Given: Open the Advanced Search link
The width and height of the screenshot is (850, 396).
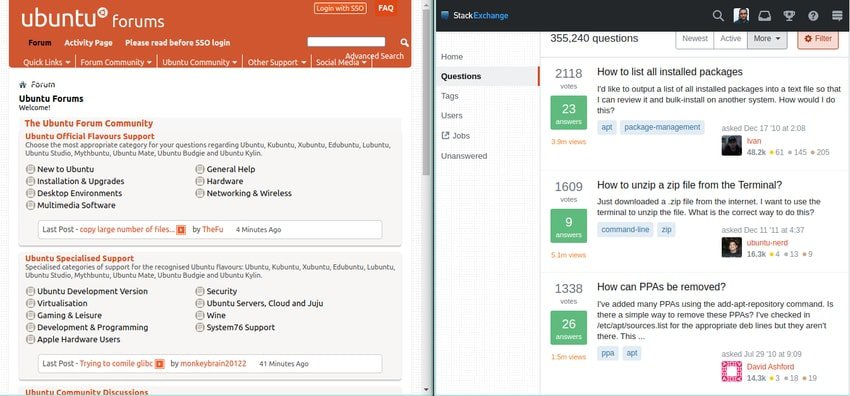Looking at the screenshot, I should coord(375,56).
